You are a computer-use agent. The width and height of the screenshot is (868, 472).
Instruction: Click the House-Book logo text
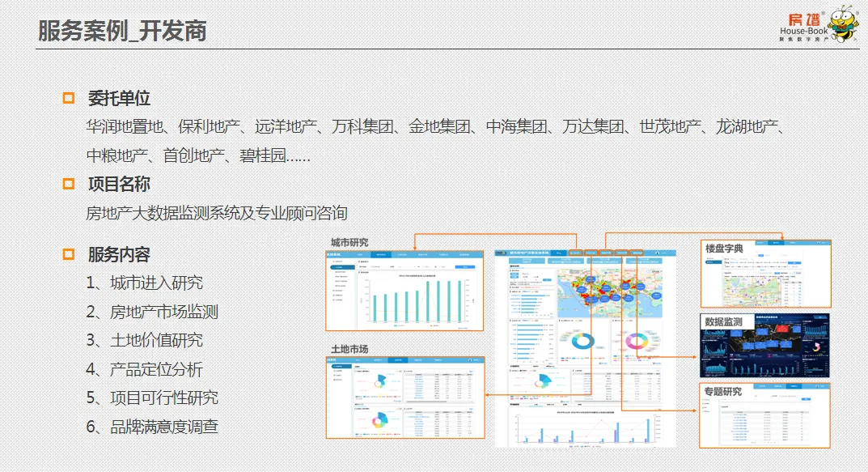click(804, 32)
